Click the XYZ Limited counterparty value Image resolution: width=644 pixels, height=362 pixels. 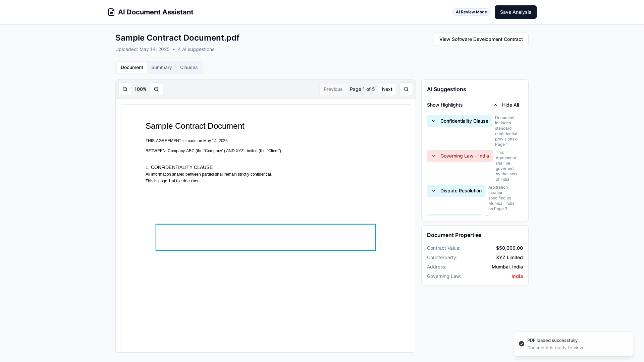coord(509,257)
